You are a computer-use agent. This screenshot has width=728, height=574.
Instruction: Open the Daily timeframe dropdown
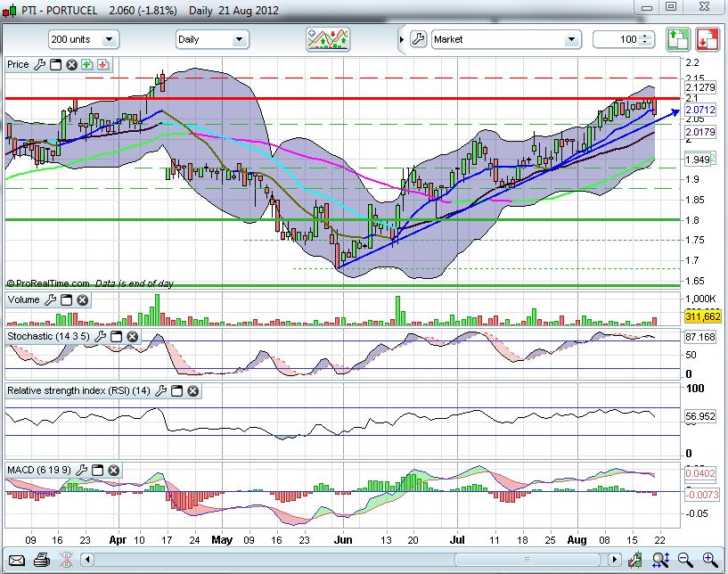pos(212,39)
